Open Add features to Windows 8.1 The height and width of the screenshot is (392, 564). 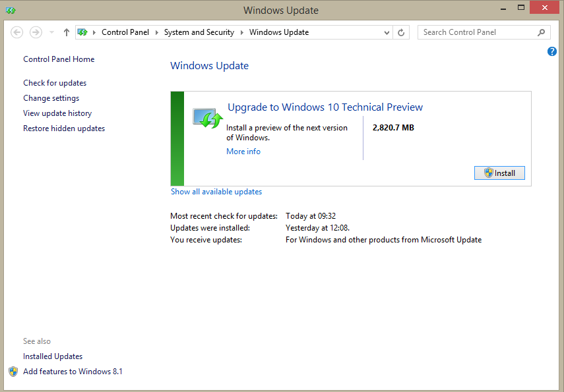click(73, 371)
